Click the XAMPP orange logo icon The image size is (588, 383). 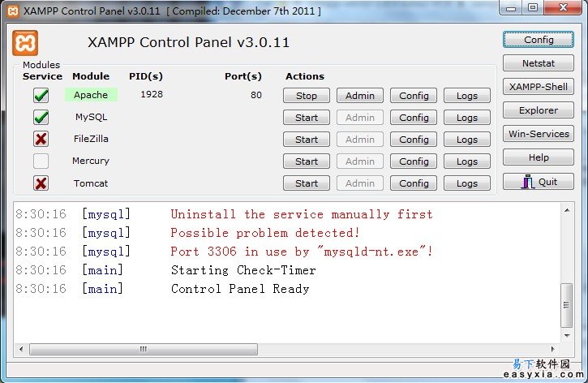pos(25,43)
